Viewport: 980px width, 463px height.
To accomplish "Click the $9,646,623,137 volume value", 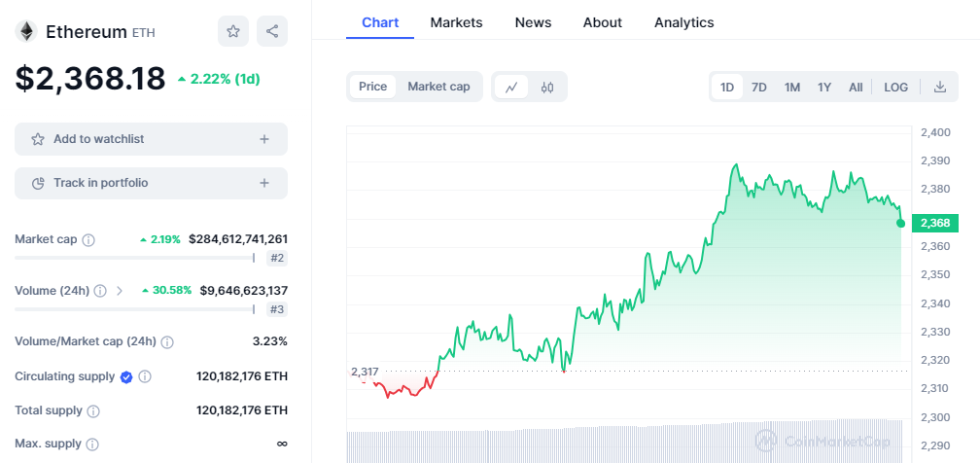I will click(244, 290).
